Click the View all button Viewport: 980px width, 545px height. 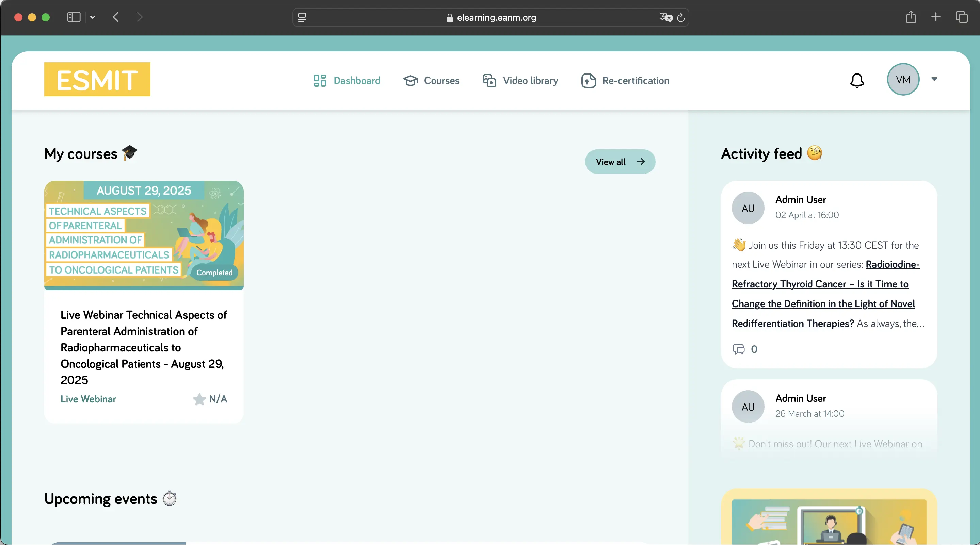(620, 162)
